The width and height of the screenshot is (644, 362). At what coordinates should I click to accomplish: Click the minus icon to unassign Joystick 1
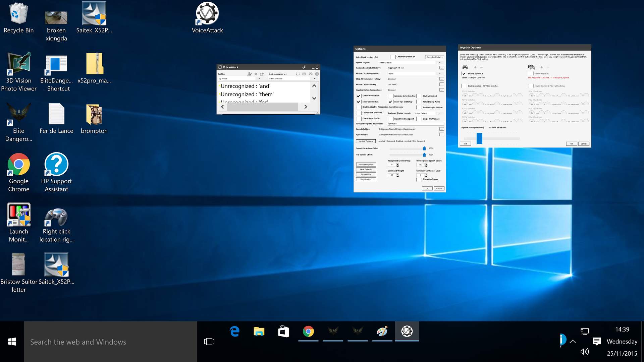point(481,67)
